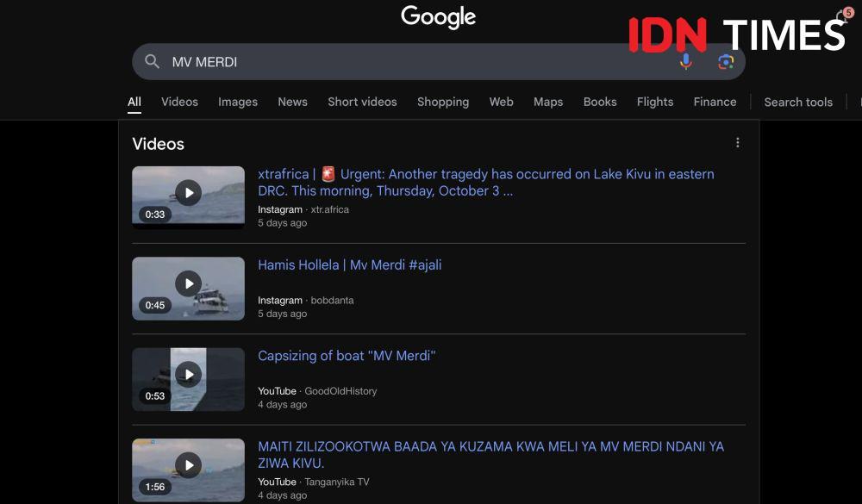Screen dimensions: 862x504
Task: Open the Short videos tab
Action: (362, 102)
